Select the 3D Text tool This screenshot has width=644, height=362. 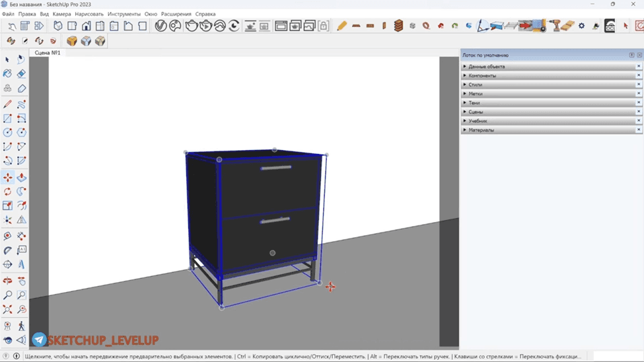tap(21, 264)
